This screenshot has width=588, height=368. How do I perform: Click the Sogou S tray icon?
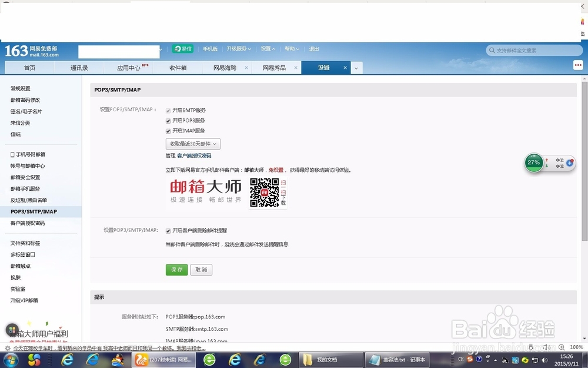pyautogui.click(x=470, y=359)
